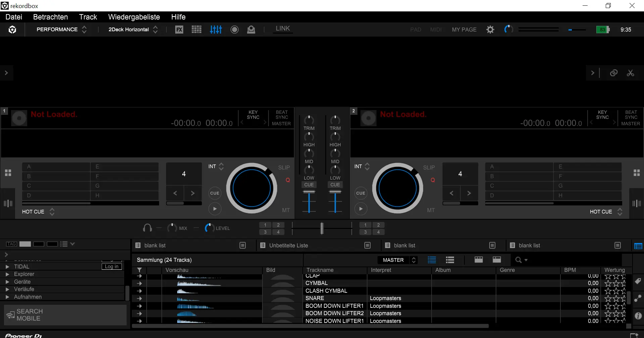Switch to compact list view icon

coord(432,260)
